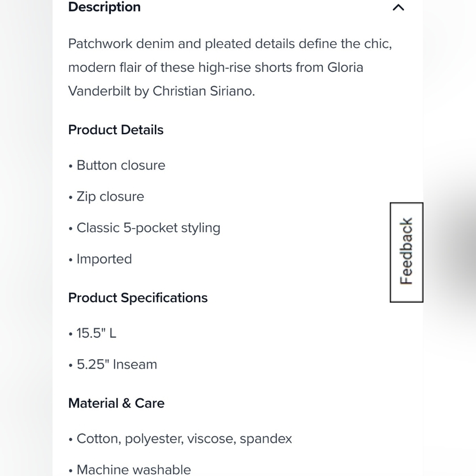
Task: Select the Button closure bullet item
Action: coord(121,166)
